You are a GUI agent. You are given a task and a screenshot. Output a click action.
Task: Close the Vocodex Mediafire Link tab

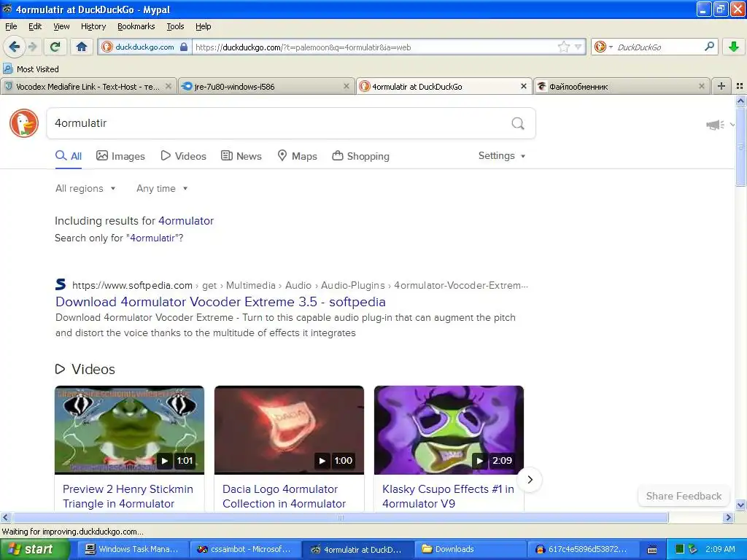169,86
